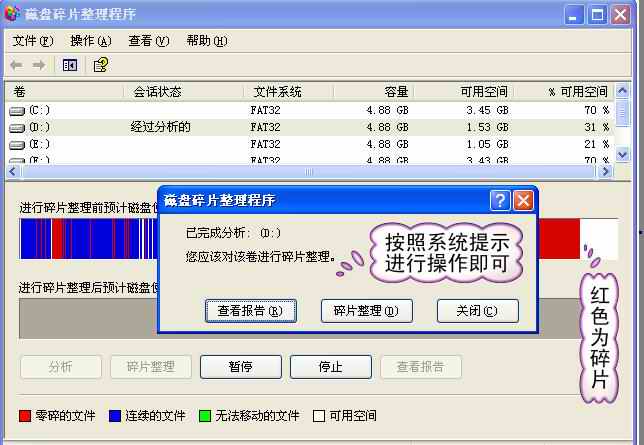
Task: Click 关闭(C) button in dialog
Action: (x=478, y=311)
